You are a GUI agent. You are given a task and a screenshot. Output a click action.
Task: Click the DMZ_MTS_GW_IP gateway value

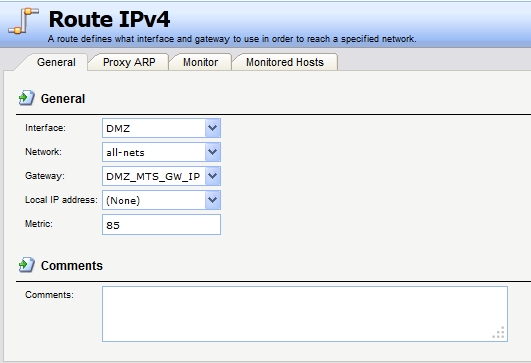tap(153, 177)
